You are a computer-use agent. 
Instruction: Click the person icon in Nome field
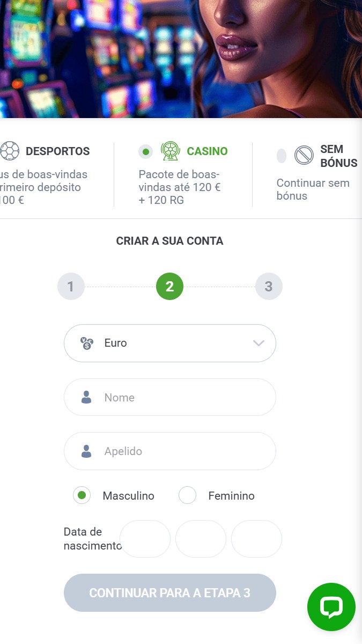tap(86, 397)
